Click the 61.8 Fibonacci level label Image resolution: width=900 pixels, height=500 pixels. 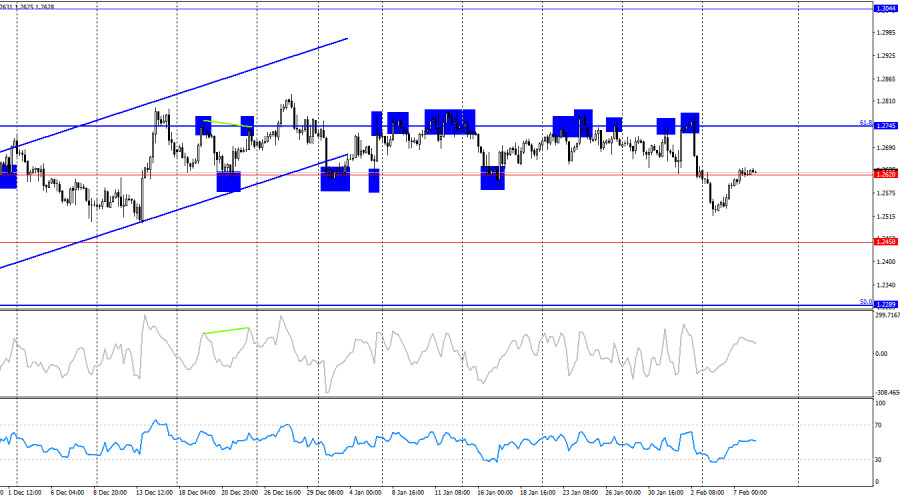coord(866,122)
